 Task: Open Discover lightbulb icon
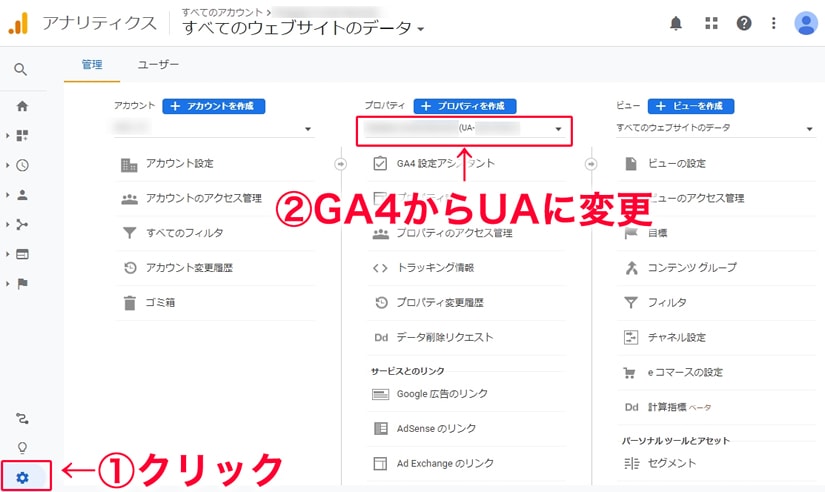[22, 447]
